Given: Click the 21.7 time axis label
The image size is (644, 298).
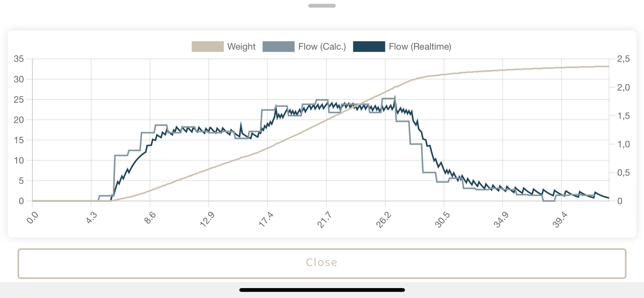Looking at the screenshot, I should pyautogui.click(x=325, y=220).
